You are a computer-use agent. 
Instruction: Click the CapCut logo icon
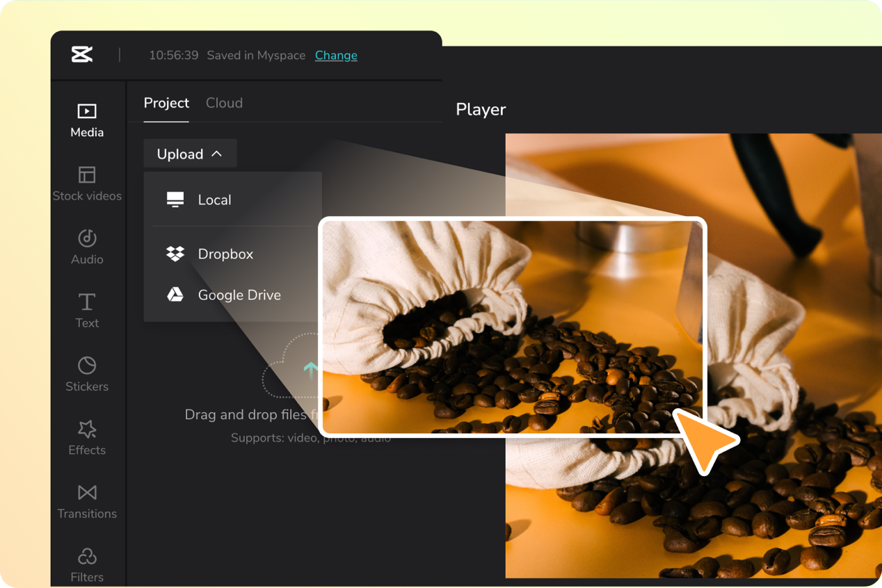coord(82,55)
